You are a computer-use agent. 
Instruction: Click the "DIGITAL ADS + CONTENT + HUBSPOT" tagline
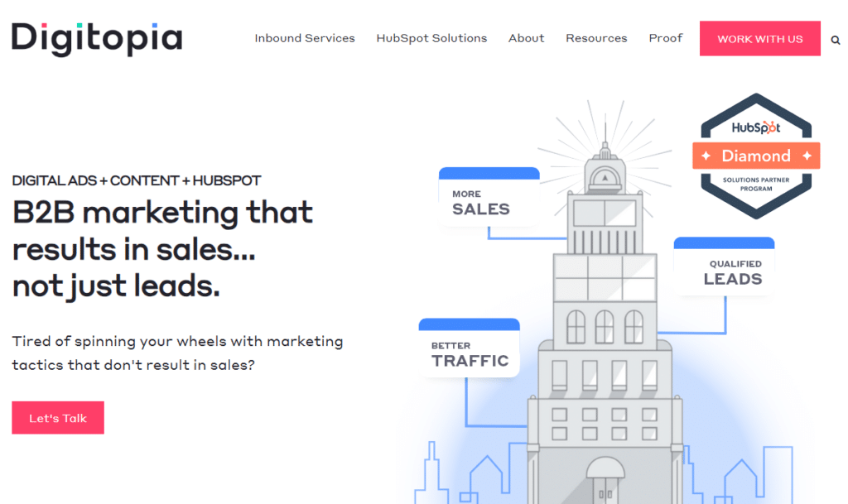point(137,180)
